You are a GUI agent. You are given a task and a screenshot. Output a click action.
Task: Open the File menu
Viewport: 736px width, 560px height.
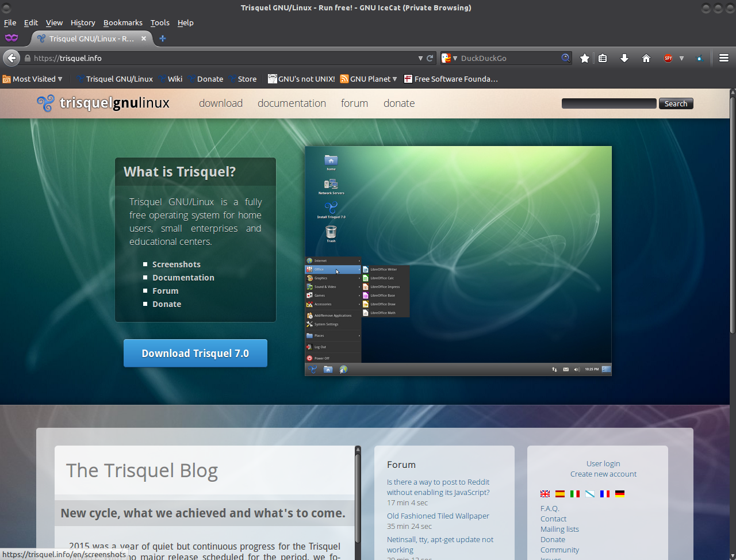[10, 22]
